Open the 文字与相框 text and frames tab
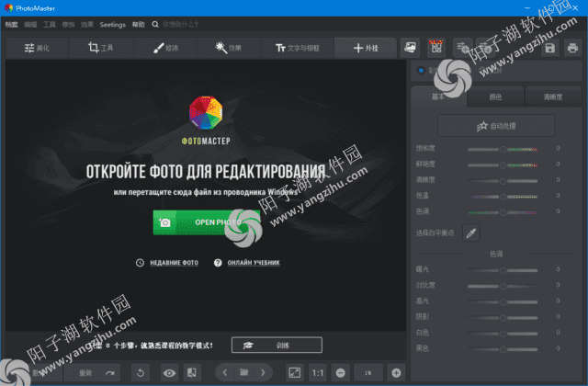The width and height of the screenshot is (588, 386). 297,48
